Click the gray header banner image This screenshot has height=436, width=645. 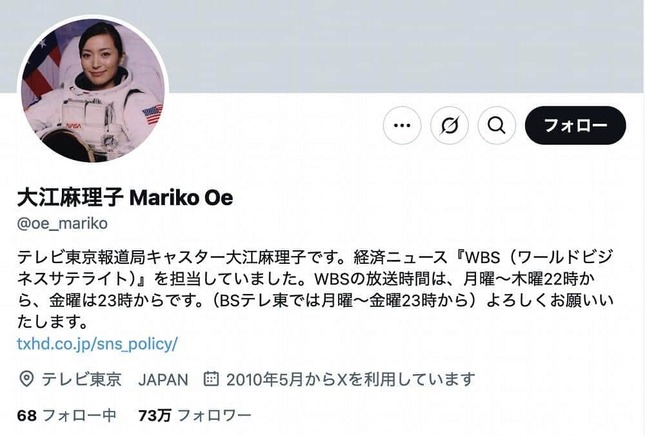403,46
